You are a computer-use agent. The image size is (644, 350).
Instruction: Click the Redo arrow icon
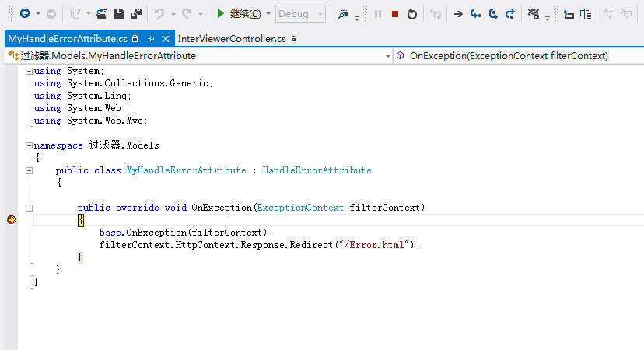click(187, 14)
